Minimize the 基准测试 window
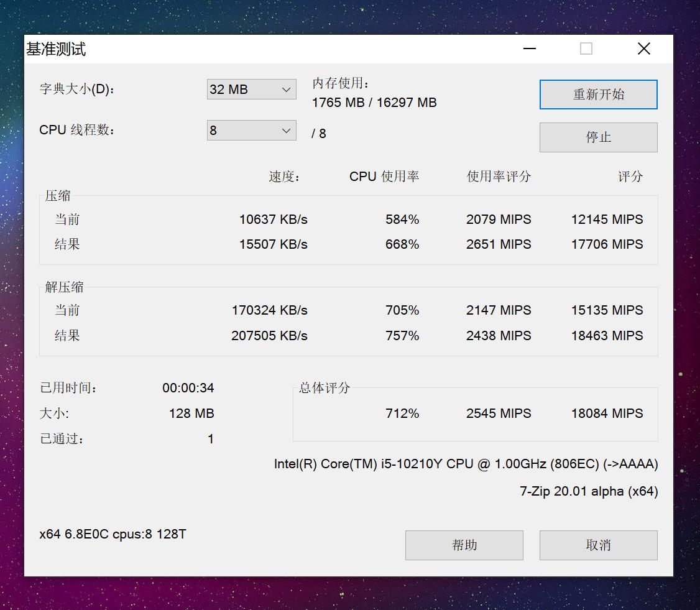This screenshot has width=700, height=610. (x=530, y=49)
